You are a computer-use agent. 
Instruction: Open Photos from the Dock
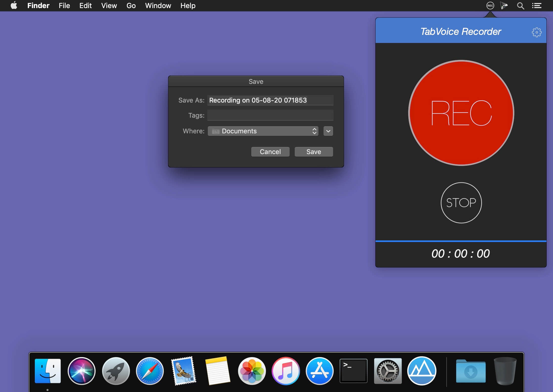point(252,371)
